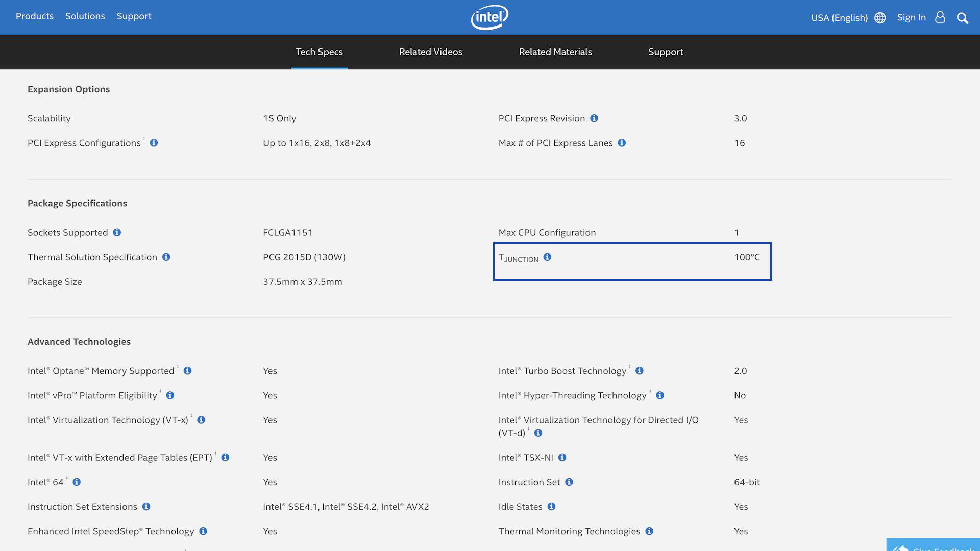Open info icon for Sockets Supported
This screenshot has width=980, height=551.
117,232
